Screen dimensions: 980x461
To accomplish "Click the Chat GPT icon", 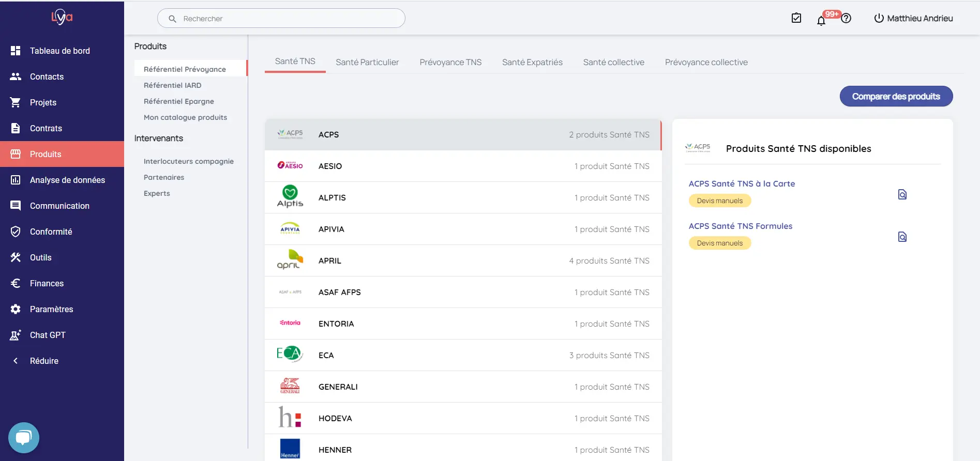I will point(16,335).
